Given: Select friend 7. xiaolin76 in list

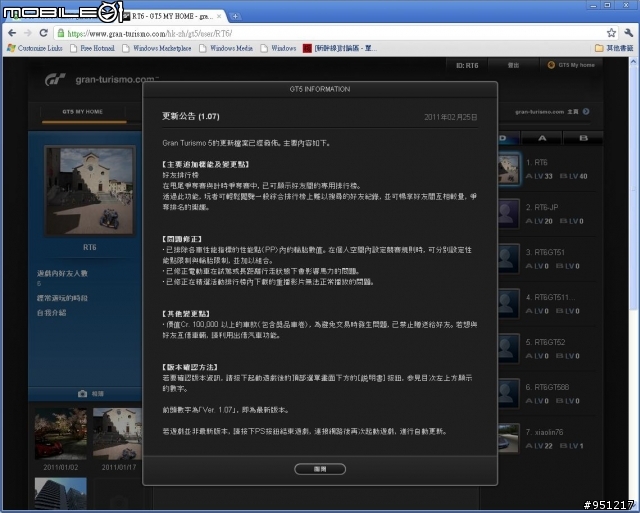Looking at the screenshot, I should (547, 438).
